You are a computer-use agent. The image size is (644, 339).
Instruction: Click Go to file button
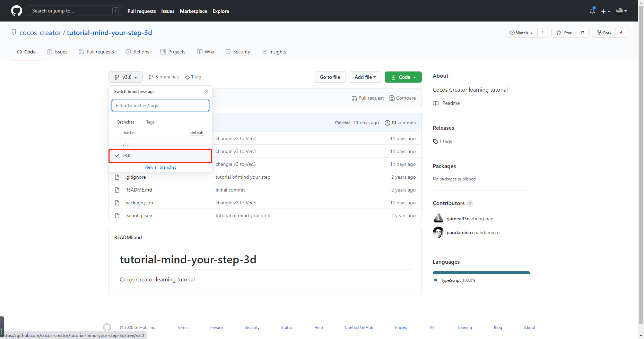(x=330, y=77)
